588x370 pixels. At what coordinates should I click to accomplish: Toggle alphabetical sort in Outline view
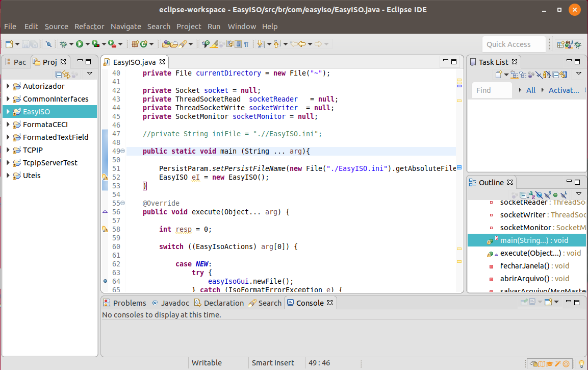(531, 195)
